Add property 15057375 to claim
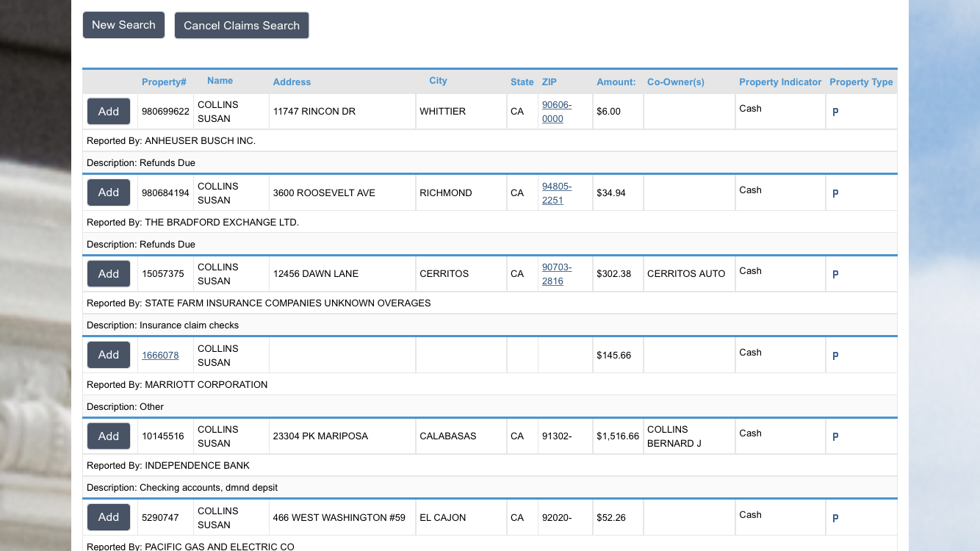 tap(109, 274)
